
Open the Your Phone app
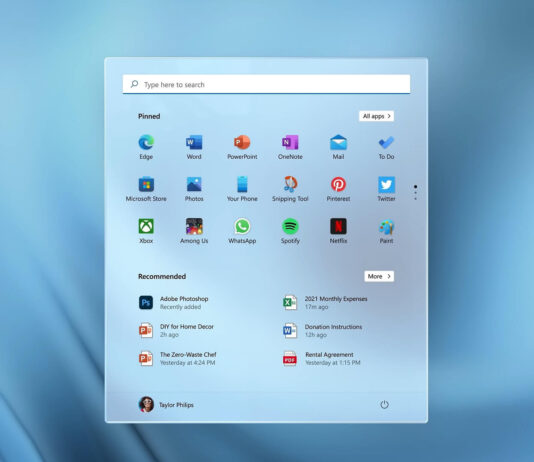pos(242,189)
